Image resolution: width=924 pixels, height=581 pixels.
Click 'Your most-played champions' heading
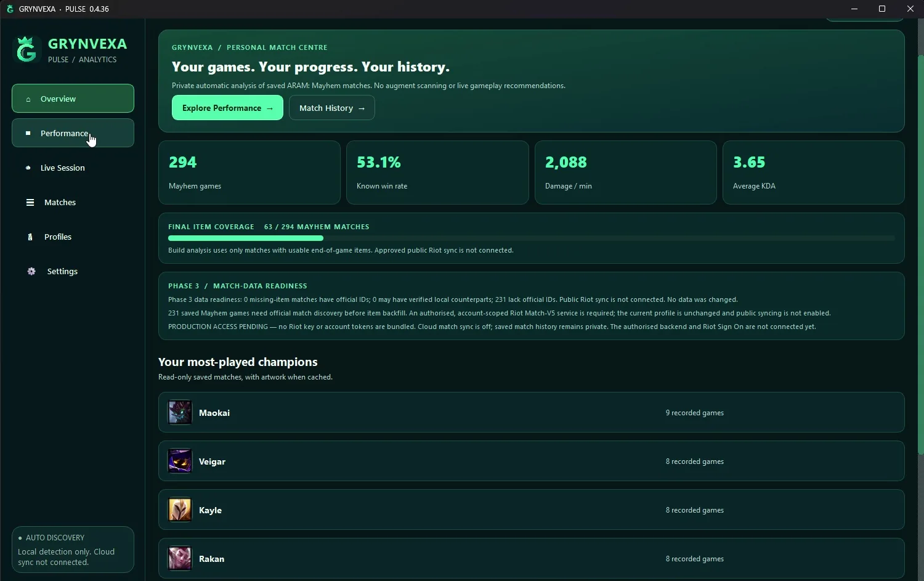point(238,362)
